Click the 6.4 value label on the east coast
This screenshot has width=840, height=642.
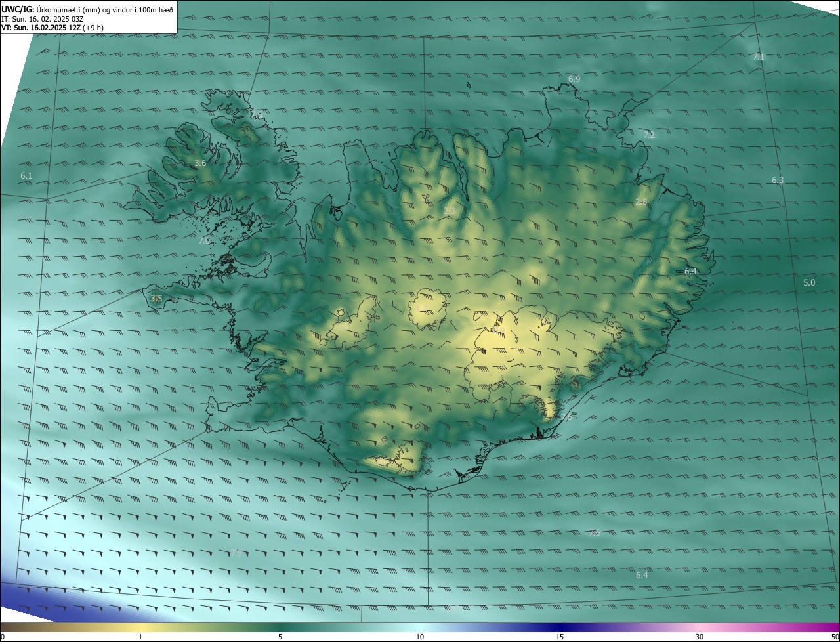[x=690, y=271]
